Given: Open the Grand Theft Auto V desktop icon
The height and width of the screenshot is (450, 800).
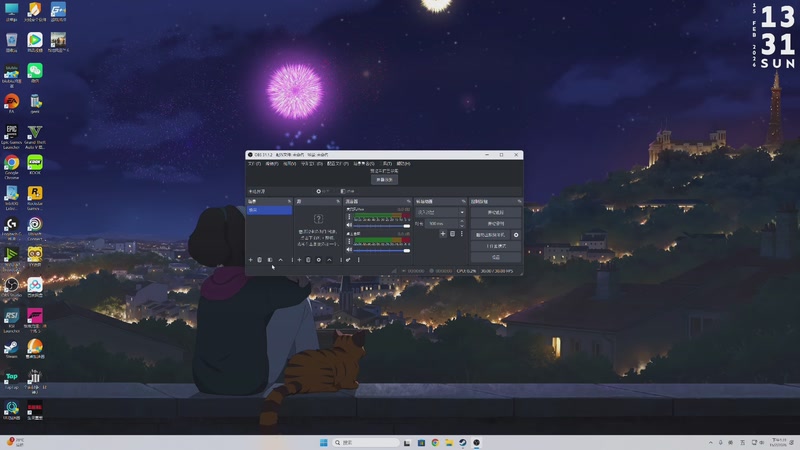Looking at the screenshot, I should tap(35, 136).
